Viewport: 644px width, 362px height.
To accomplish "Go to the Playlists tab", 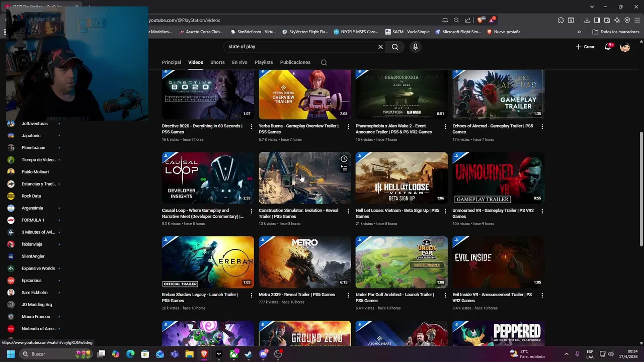I will pyautogui.click(x=264, y=62).
